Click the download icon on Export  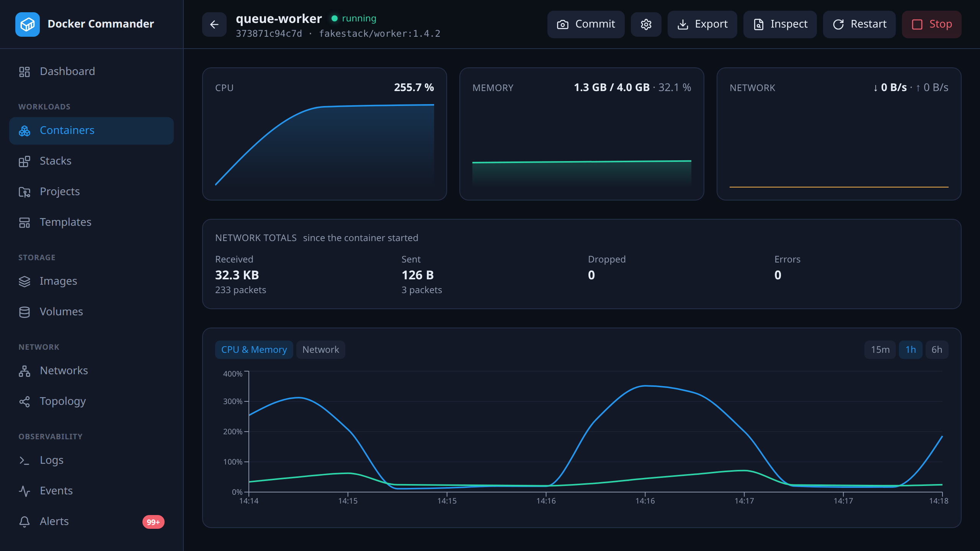[683, 24]
